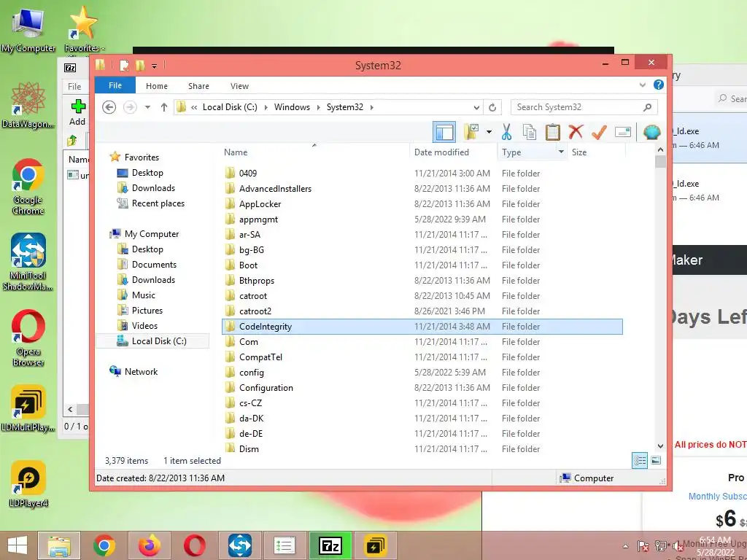The width and height of the screenshot is (747, 560).
Task: Select Local Disk (C:) in the navigation pane
Action: pos(152,341)
